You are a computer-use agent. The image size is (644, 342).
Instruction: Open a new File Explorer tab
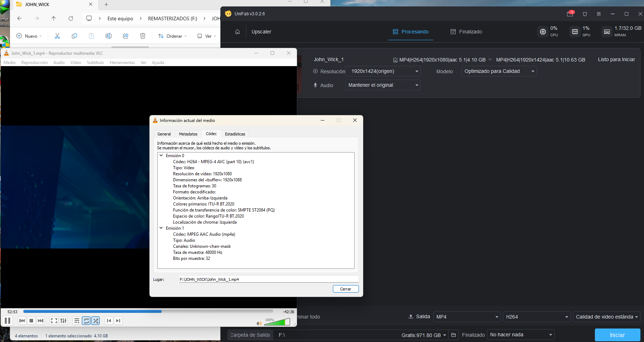(106, 4)
